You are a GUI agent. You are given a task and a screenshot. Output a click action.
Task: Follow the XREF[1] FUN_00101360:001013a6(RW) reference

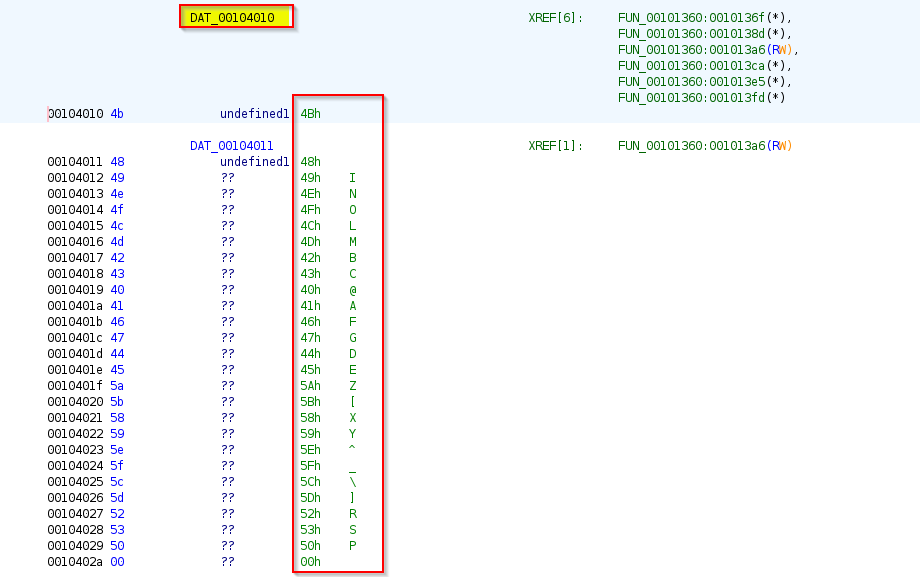[705, 146]
